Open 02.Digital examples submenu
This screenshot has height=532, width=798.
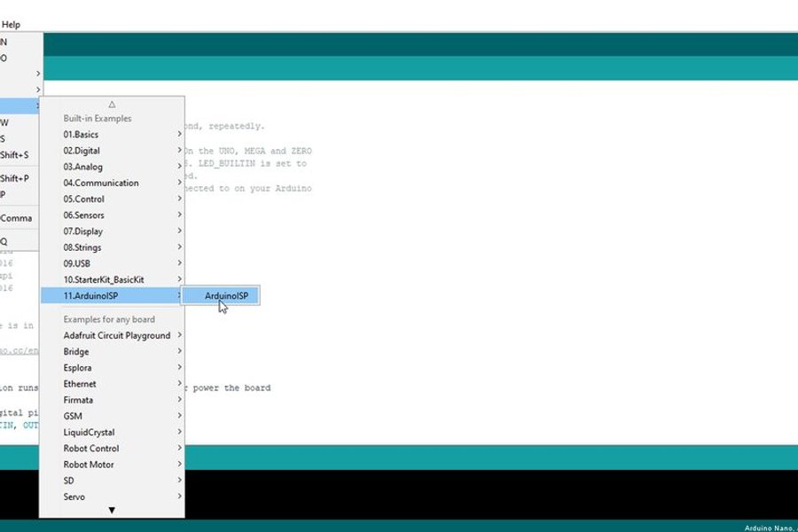pos(112,151)
